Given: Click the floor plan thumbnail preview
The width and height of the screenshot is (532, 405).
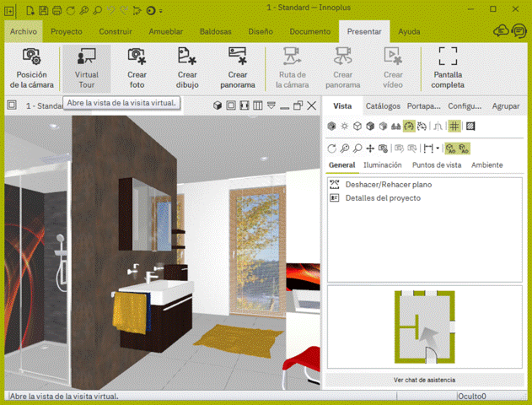Looking at the screenshot, I should pos(424,327).
